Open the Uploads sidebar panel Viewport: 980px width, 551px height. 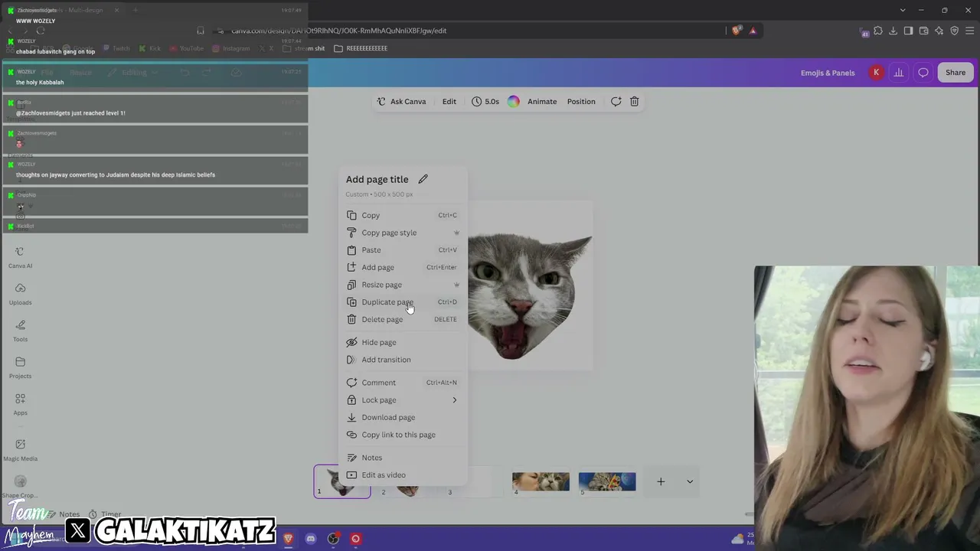coord(20,295)
